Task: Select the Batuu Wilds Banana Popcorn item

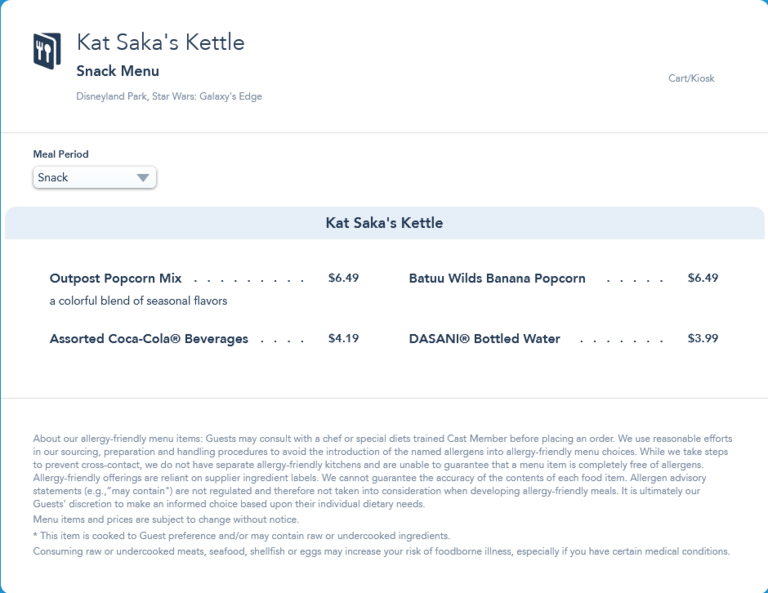Action: [x=497, y=279]
